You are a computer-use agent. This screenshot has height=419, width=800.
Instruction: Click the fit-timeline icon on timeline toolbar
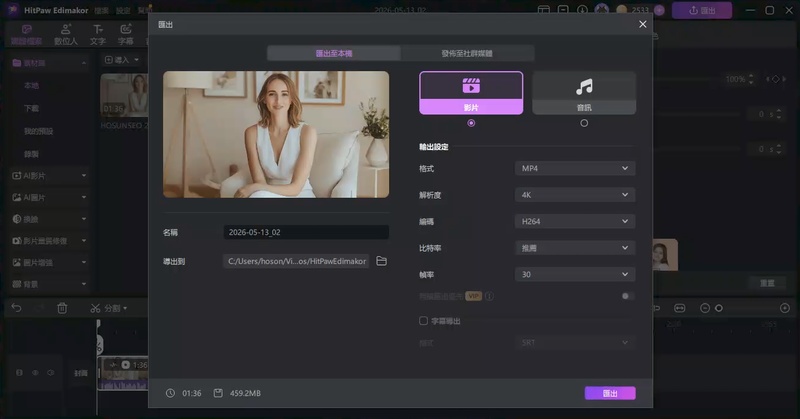click(x=680, y=308)
